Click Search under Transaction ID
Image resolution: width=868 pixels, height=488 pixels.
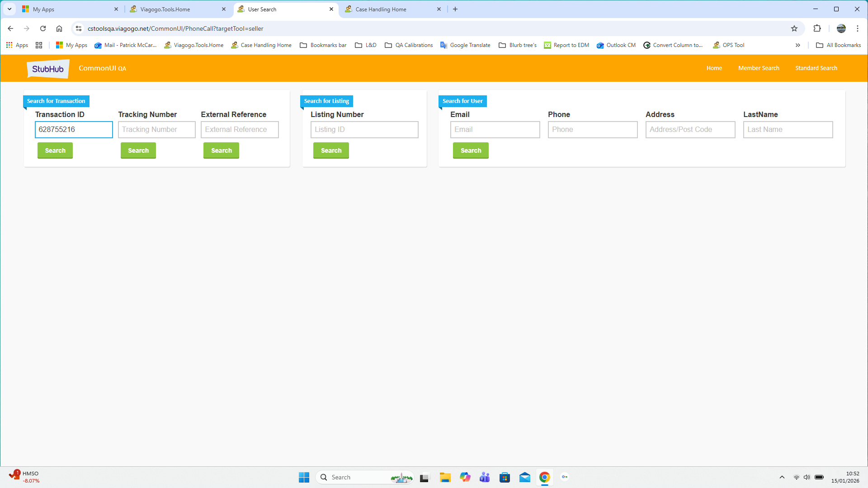55,150
